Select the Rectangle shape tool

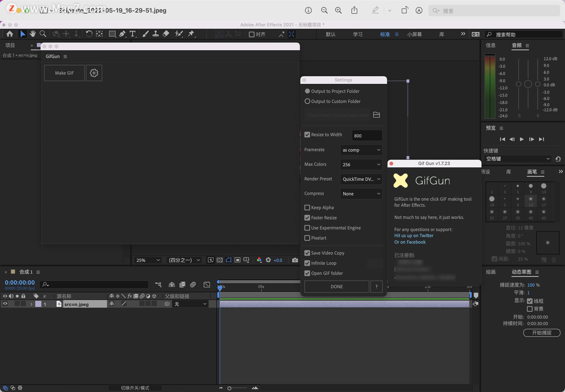tap(112, 34)
